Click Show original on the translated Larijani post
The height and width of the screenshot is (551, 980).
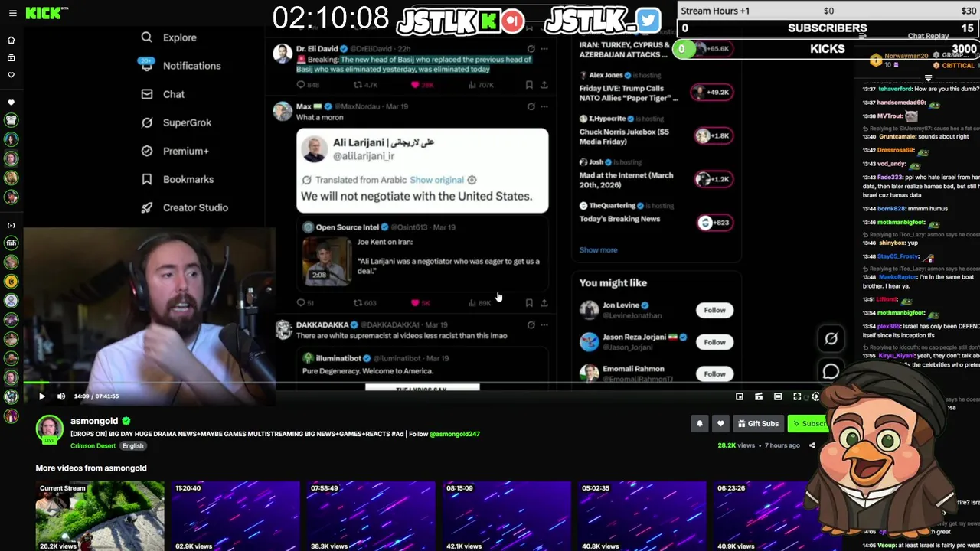click(x=436, y=180)
